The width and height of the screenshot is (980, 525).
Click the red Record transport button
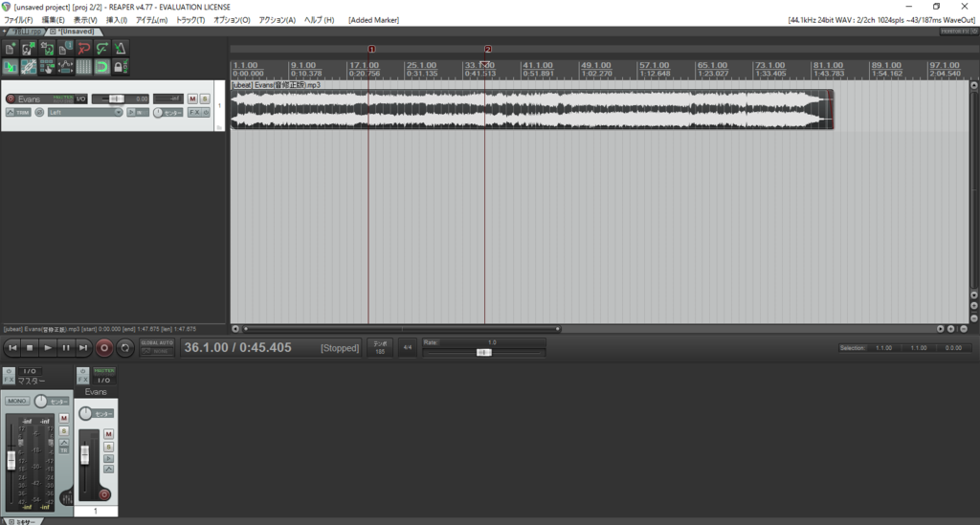click(x=104, y=348)
